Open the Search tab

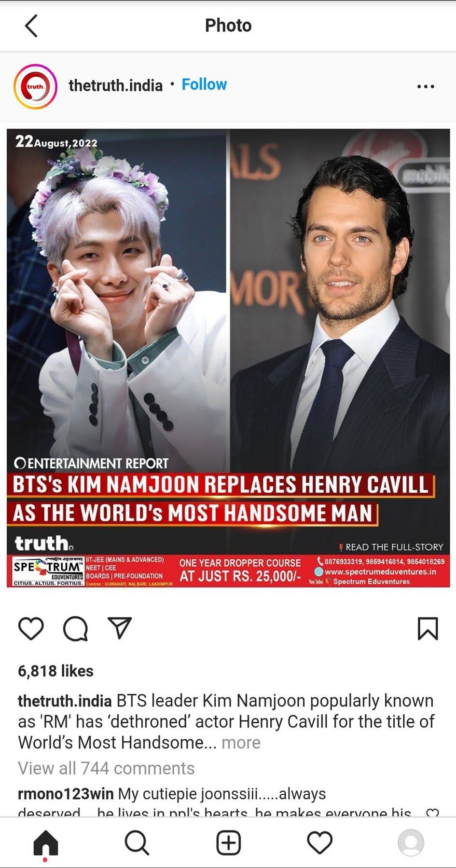coord(137,842)
